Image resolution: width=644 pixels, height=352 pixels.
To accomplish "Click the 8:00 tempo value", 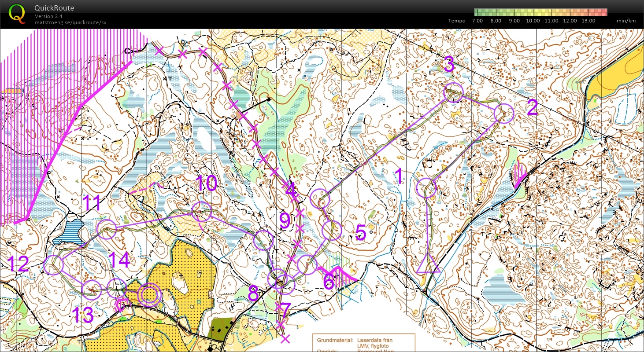I will tap(496, 21).
